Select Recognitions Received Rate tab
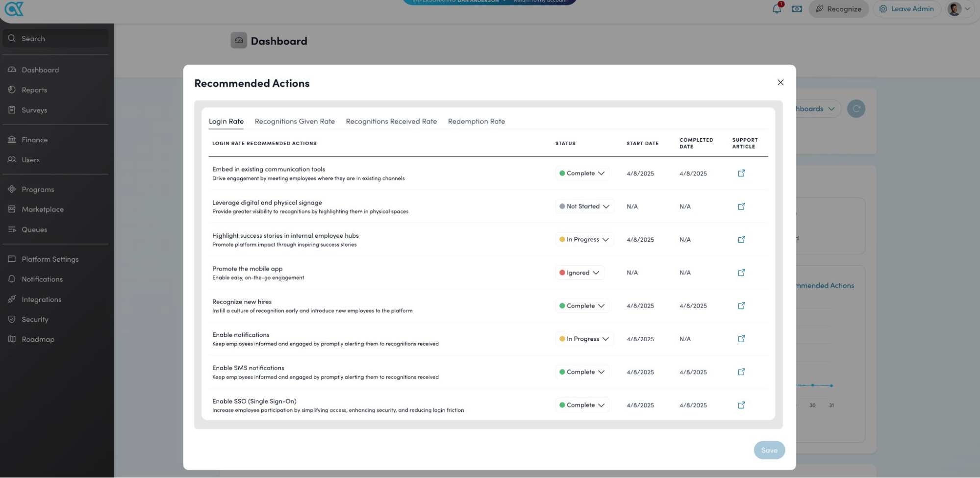Image resolution: width=980 pixels, height=478 pixels. pyautogui.click(x=391, y=122)
